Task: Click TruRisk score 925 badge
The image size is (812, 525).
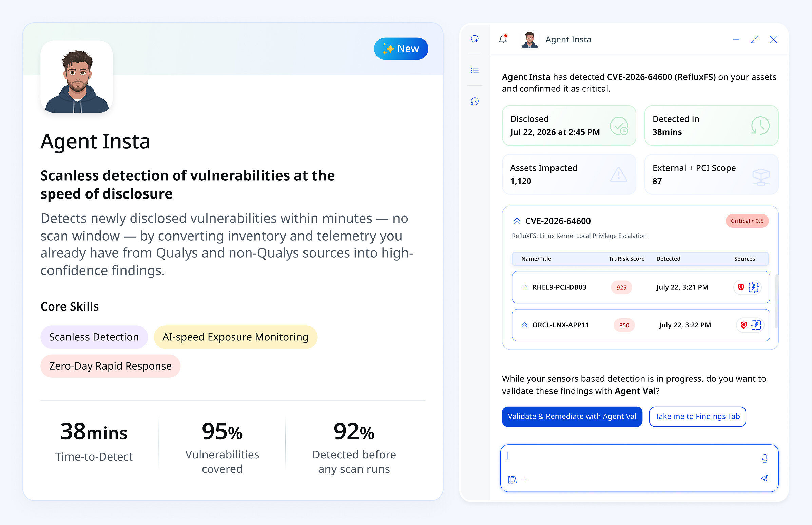Action: tap(621, 287)
